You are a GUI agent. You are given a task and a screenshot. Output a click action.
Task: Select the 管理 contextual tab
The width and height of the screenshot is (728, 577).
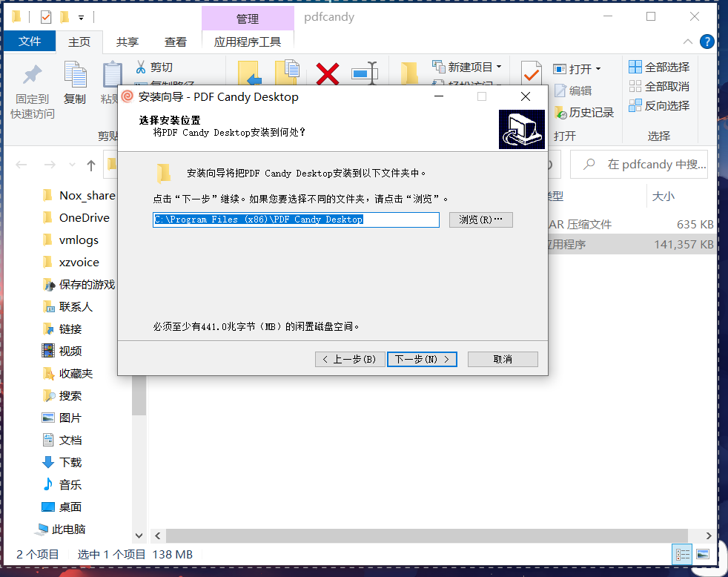pyautogui.click(x=248, y=19)
